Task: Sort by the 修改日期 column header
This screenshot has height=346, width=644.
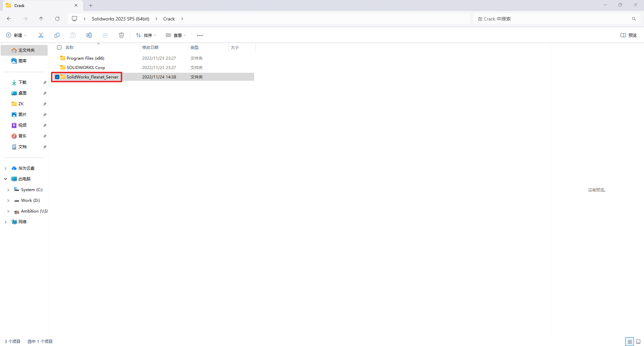Action: point(164,48)
